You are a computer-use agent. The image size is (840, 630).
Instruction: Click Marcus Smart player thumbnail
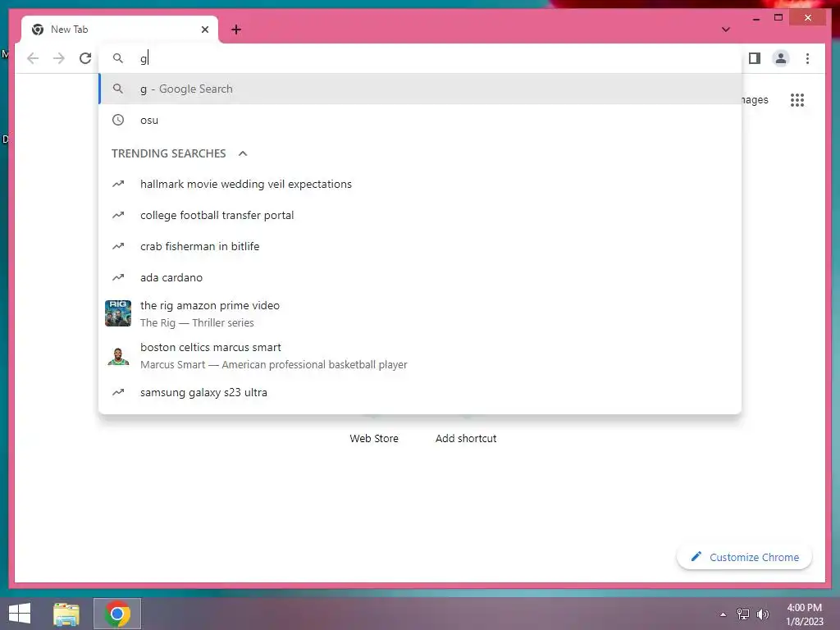click(118, 356)
